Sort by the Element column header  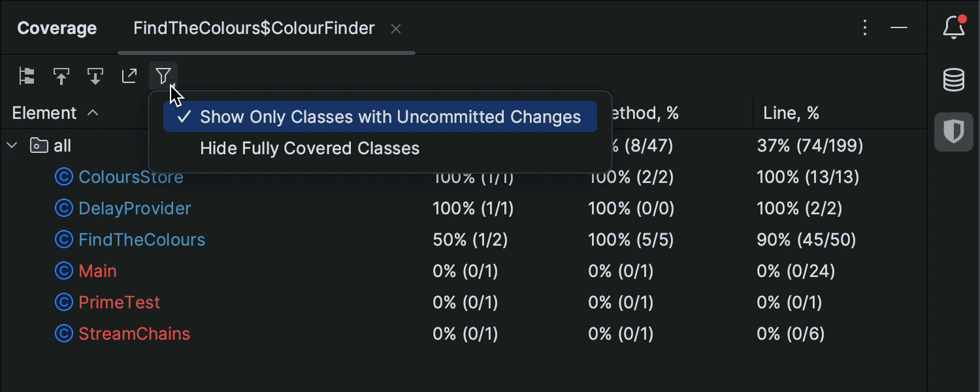click(44, 113)
